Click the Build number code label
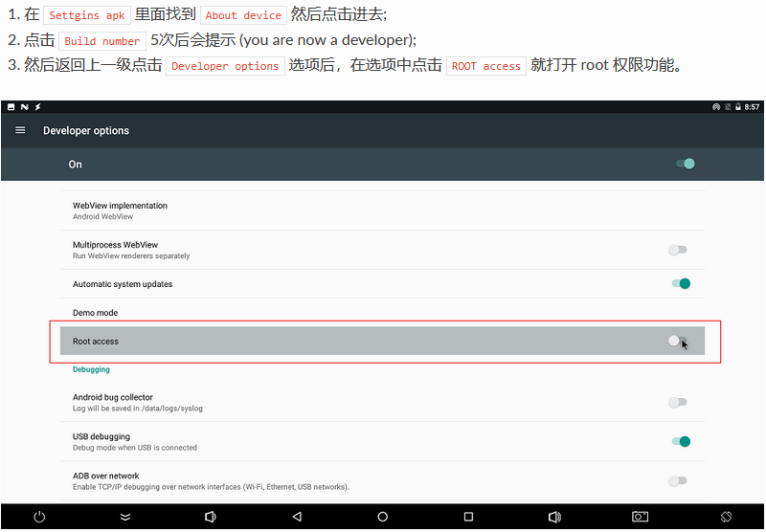The width and height of the screenshot is (766, 532). (102, 41)
